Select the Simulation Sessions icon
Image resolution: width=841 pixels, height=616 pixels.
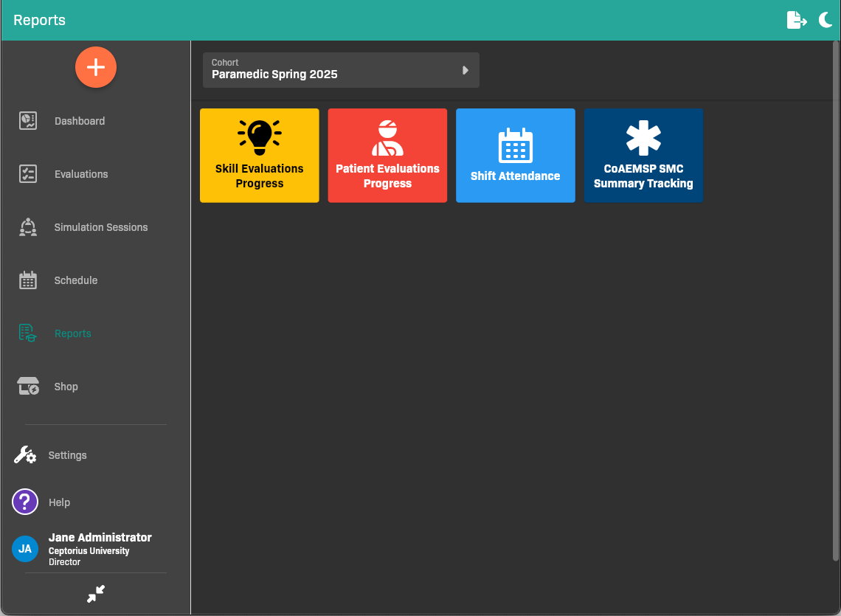(x=28, y=227)
